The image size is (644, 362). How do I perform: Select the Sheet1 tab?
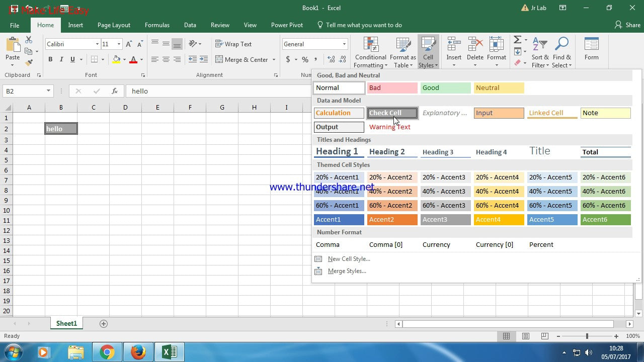(66, 323)
